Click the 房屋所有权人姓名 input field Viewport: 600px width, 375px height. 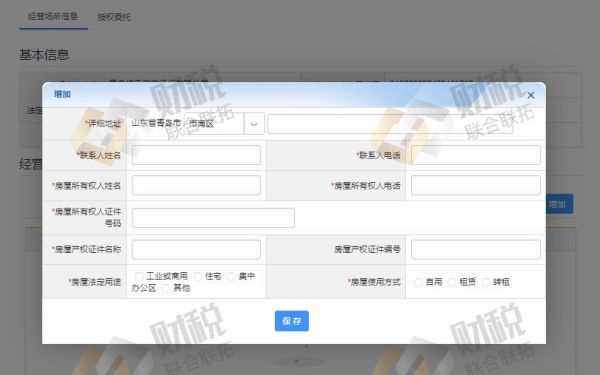[x=196, y=185]
